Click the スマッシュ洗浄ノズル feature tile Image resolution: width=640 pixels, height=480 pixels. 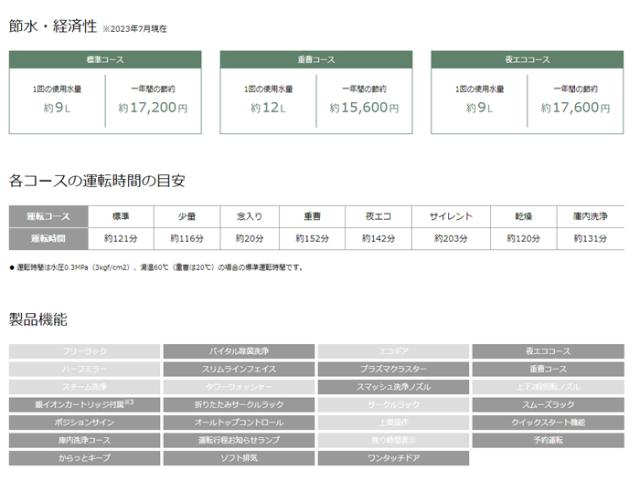(393, 387)
